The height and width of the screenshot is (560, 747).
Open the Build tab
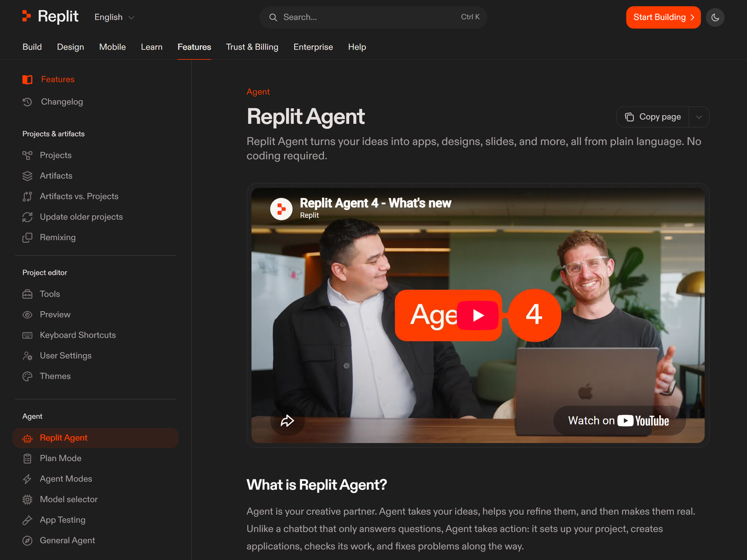click(x=32, y=47)
